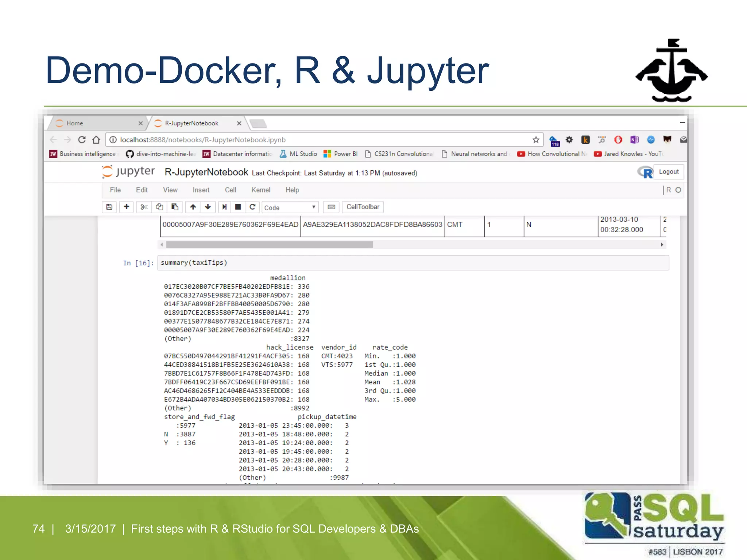Click the summary(taxiTips) code cell
This screenshot has width=747, height=560.
coord(413,263)
